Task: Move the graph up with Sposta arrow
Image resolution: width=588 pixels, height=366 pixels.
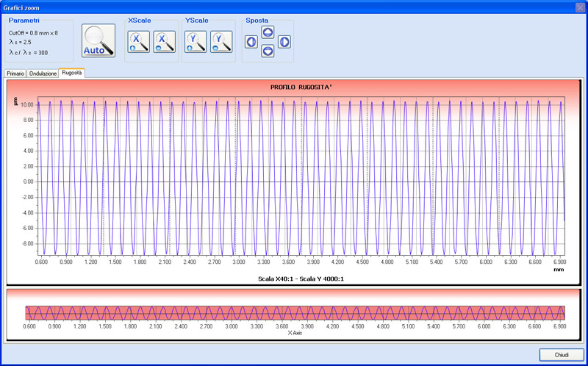Action: 268,32
